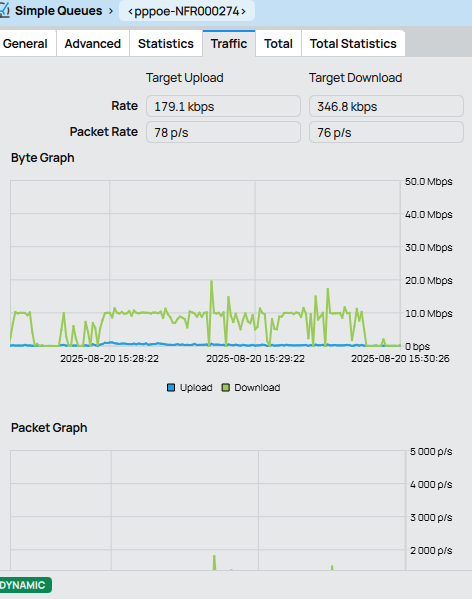
Task: Click the Download Packet Rate field
Action: 386,132
